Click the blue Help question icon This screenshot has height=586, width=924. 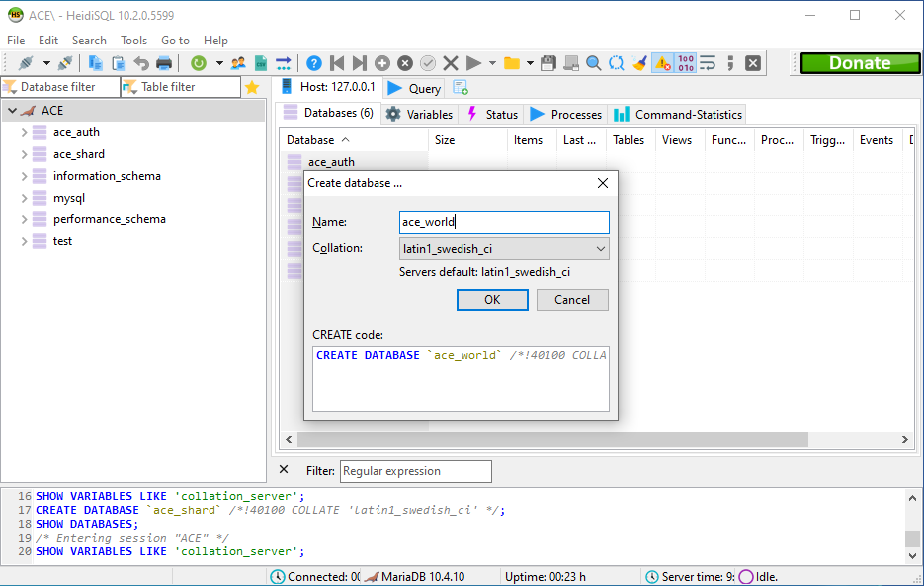[314, 63]
